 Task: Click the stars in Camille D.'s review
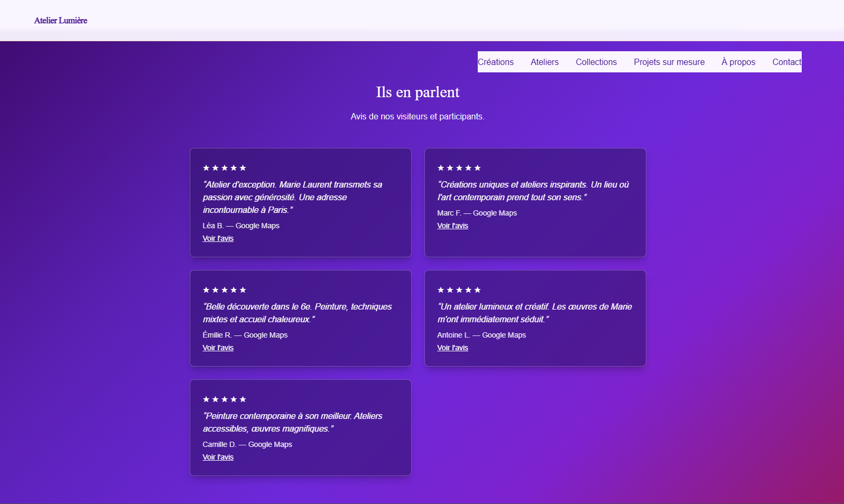pyautogui.click(x=225, y=399)
